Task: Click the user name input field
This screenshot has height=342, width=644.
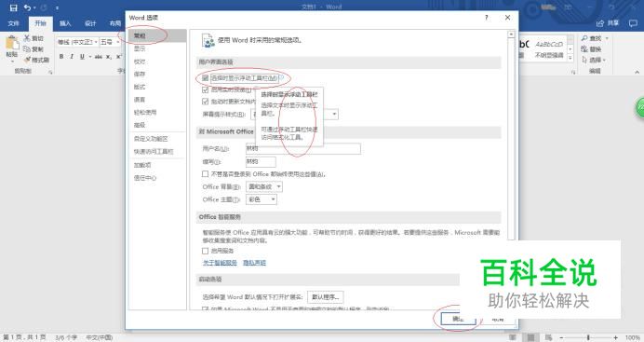Action: pyautogui.click(x=303, y=148)
